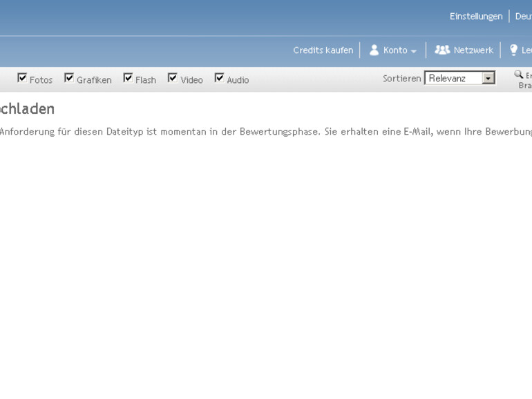Open Einstellungen link

click(476, 17)
